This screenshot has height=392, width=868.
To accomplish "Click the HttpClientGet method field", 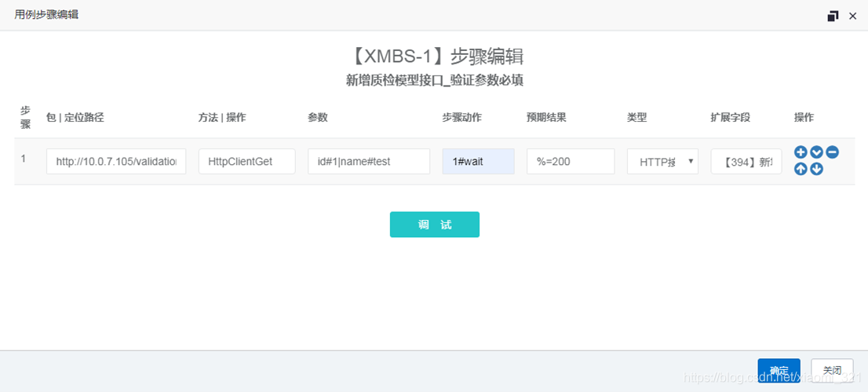I will click(x=247, y=161).
